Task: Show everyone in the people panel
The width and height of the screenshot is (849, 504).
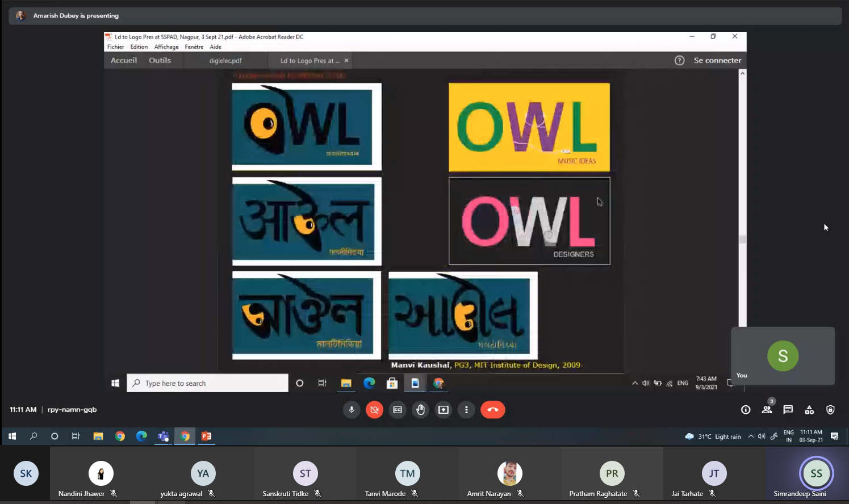Action: click(x=767, y=409)
